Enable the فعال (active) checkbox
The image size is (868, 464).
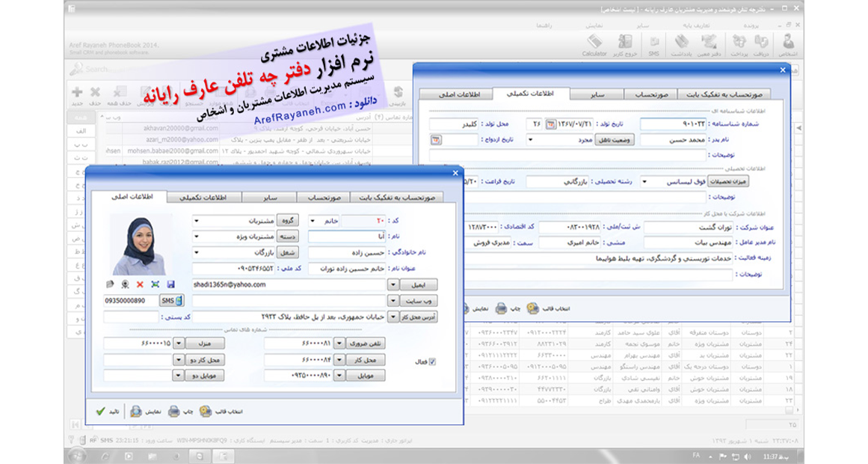[x=432, y=361]
